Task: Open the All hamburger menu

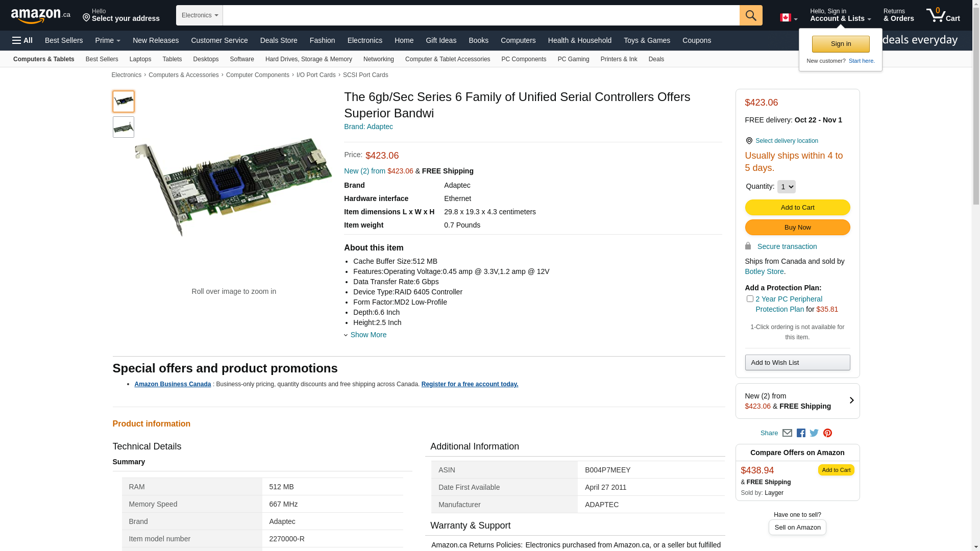Action: click(22, 40)
